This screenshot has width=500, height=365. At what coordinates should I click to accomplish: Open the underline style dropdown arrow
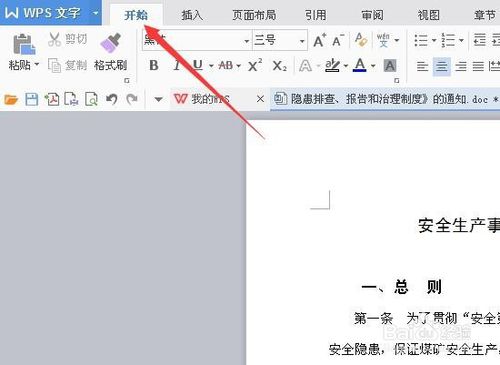pyautogui.click(x=211, y=66)
